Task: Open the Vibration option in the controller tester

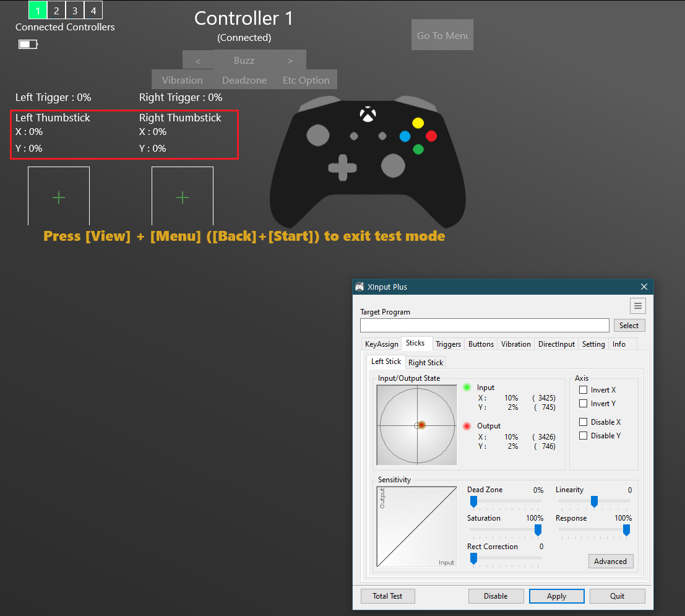Action: click(182, 80)
